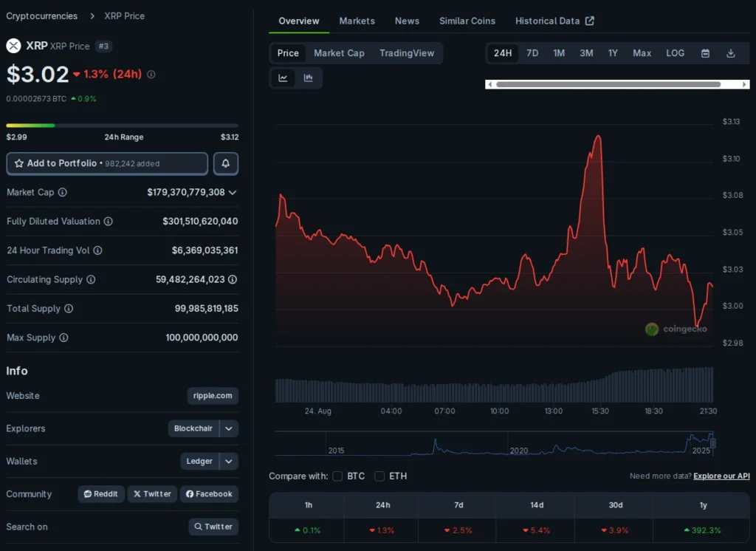Switch to line chart view icon

tap(283, 78)
